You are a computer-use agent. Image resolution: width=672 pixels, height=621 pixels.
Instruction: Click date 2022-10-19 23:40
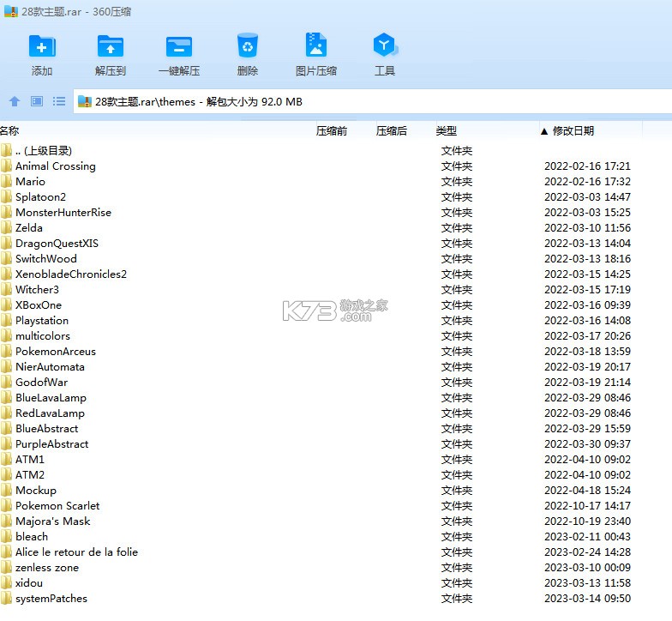587,522
